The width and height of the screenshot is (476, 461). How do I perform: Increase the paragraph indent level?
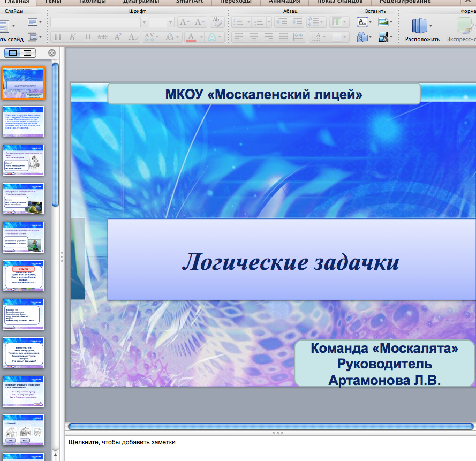tap(297, 22)
